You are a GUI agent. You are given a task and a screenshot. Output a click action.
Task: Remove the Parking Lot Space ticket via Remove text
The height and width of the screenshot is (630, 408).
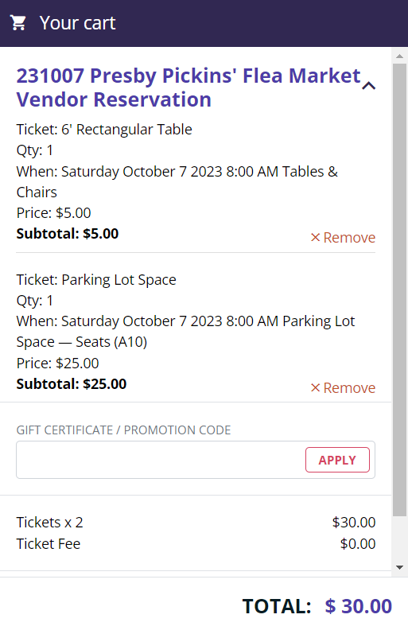(x=349, y=388)
